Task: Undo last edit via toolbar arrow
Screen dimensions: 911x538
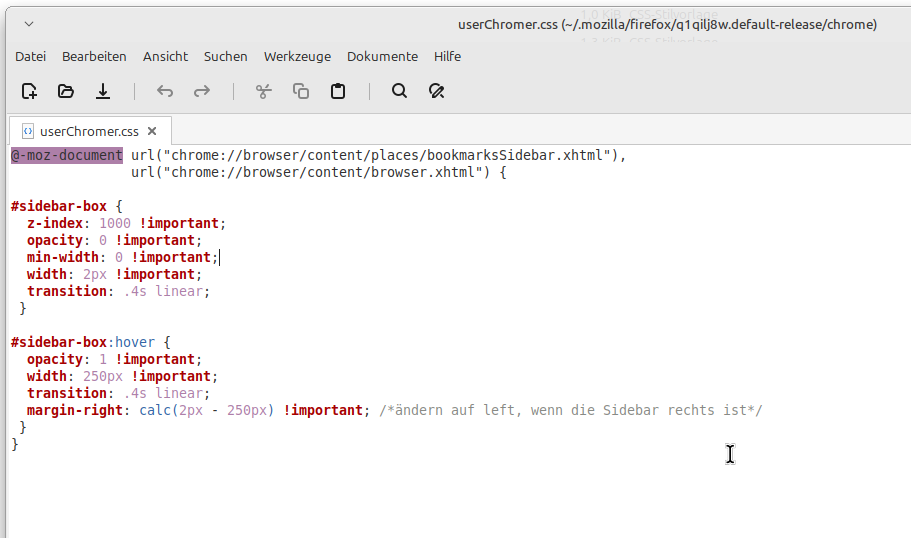Action: (x=165, y=91)
